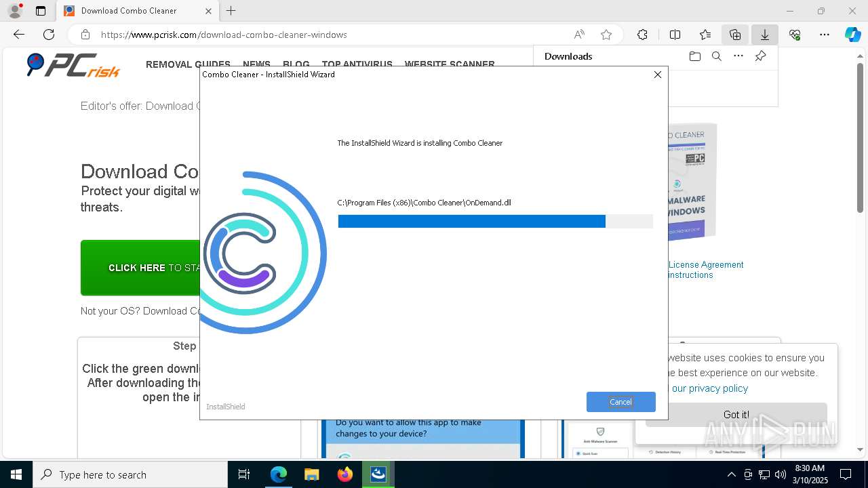This screenshot has width=868, height=488.
Task: Open the downloads folder icon
Action: click(x=694, y=56)
